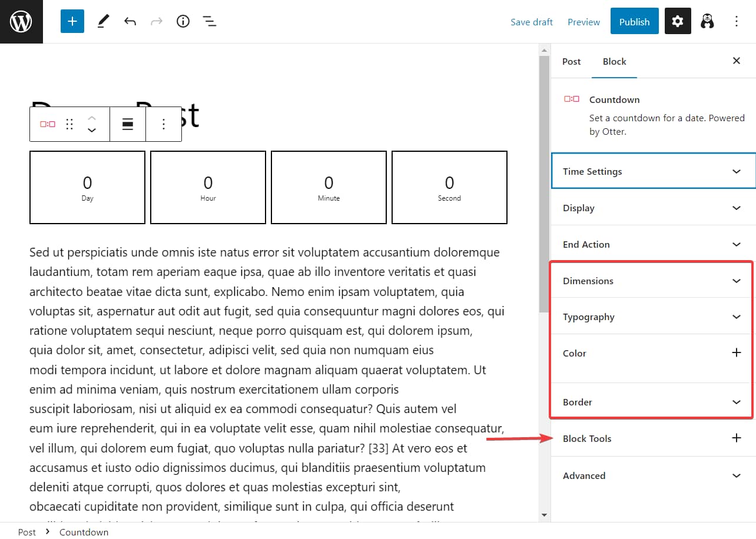Click the Publish button
756x539 pixels.
point(634,22)
